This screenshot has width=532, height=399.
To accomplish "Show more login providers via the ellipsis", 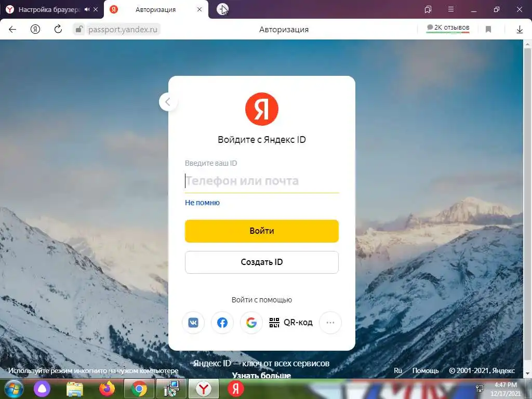I will (x=330, y=322).
